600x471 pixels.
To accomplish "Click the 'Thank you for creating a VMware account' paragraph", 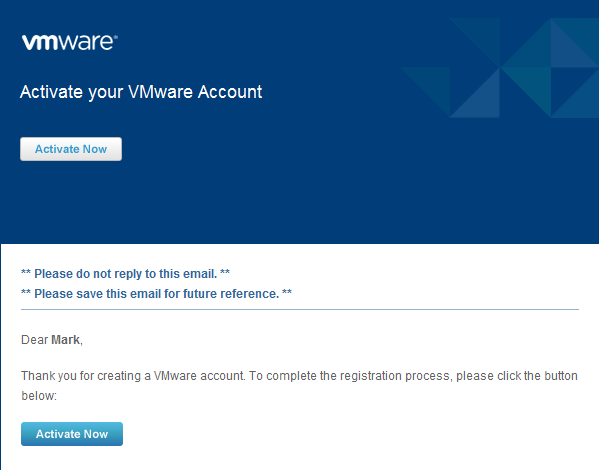I will coord(299,386).
